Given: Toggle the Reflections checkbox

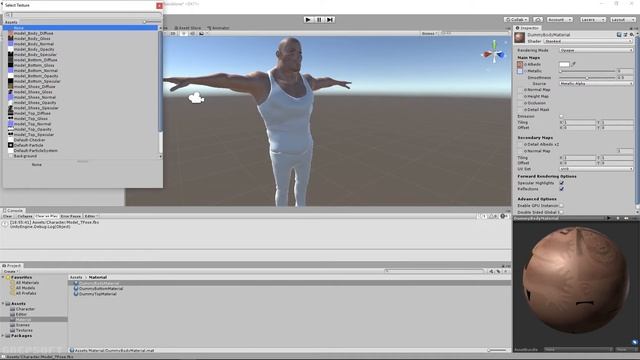Looking at the screenshot, I should tap(562, 189).
